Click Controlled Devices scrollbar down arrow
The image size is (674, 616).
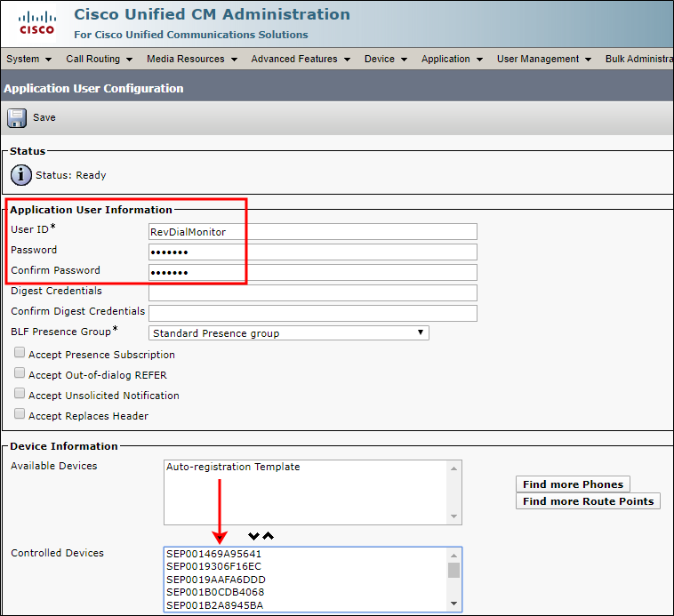click(x=453, y=604)
